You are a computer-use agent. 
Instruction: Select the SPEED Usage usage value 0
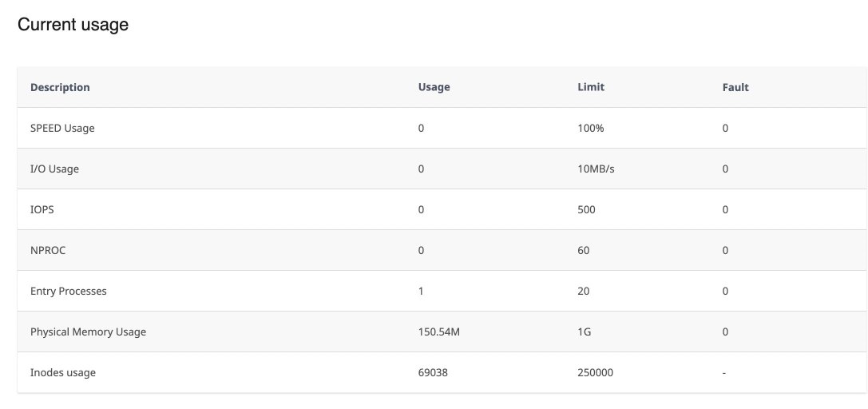(422, 129)
